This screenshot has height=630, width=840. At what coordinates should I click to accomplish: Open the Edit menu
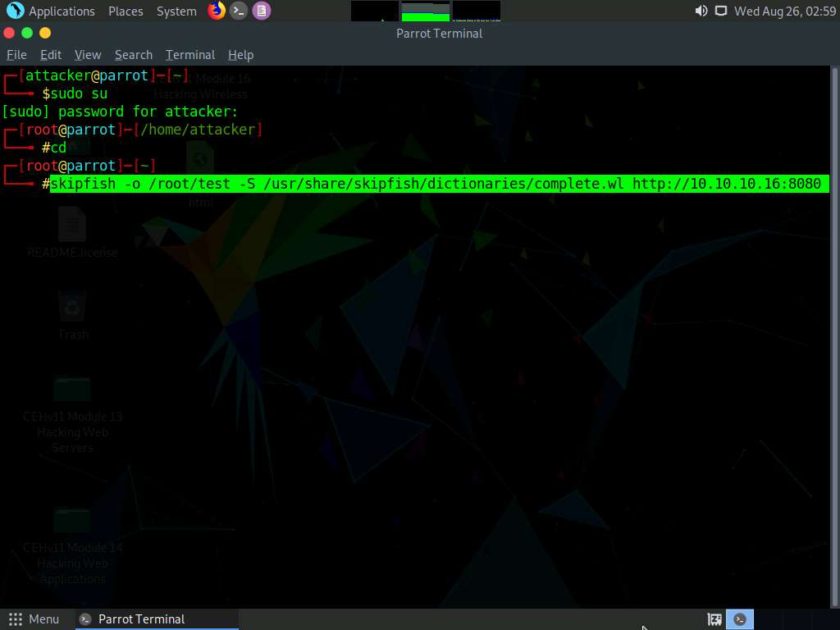click(x=51, y=55)
